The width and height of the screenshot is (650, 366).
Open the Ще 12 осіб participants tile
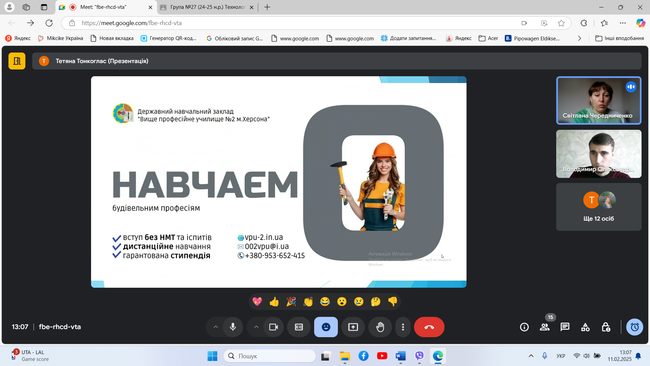point(599,207)
